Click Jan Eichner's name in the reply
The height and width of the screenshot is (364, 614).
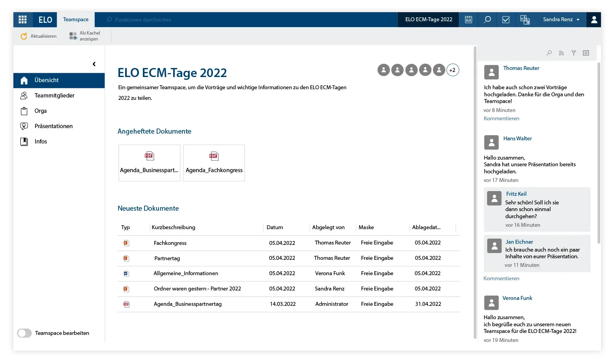(519, 242)
